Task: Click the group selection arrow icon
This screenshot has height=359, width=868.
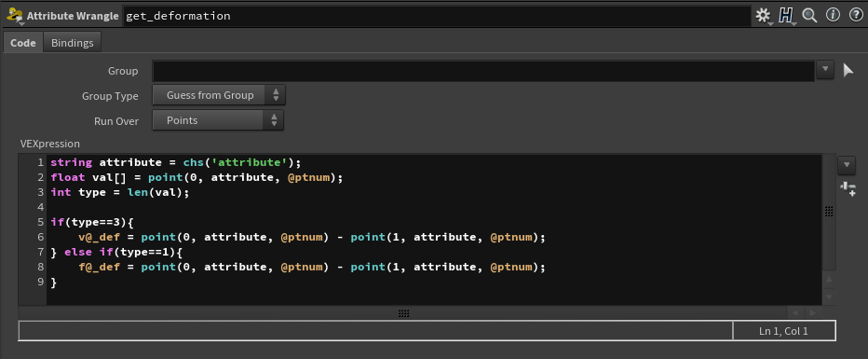Action: click(x=848, y=70)
